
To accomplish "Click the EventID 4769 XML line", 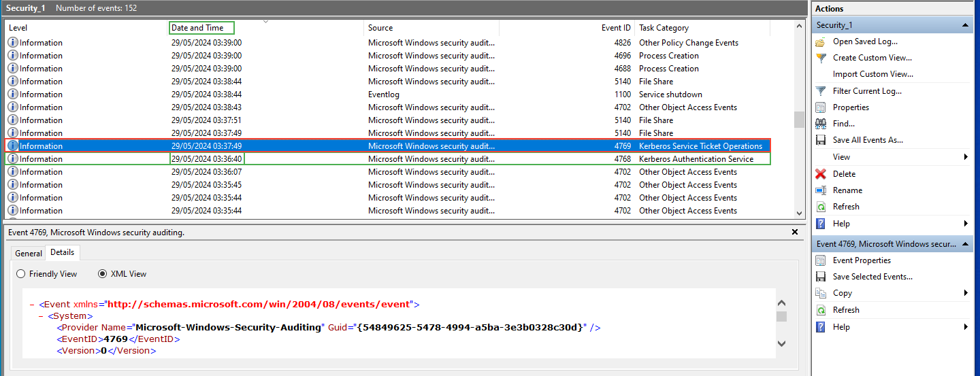I will tap(118, 339).
